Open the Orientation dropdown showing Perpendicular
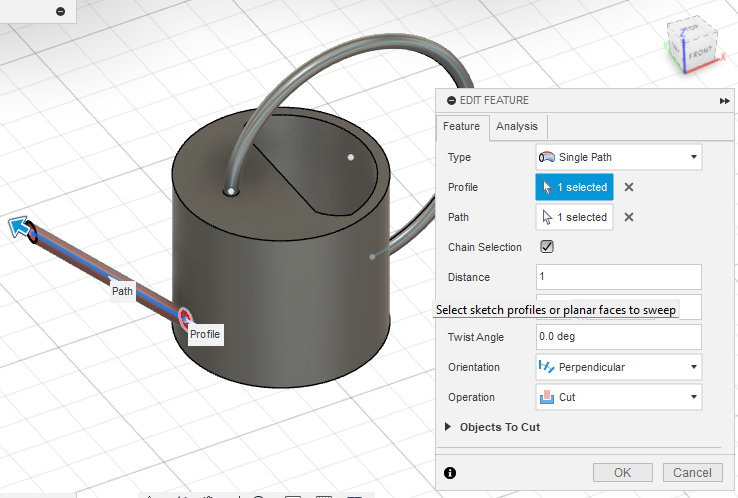738x498 pixels. (618, 367)
